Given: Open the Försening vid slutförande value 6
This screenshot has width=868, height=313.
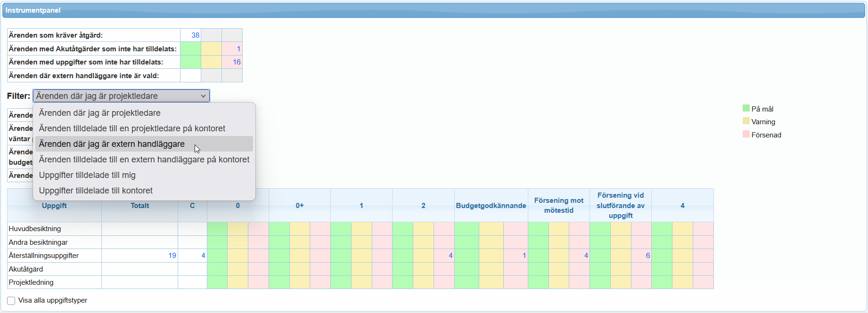Looking at the screenshot, I should coord(647,256).
